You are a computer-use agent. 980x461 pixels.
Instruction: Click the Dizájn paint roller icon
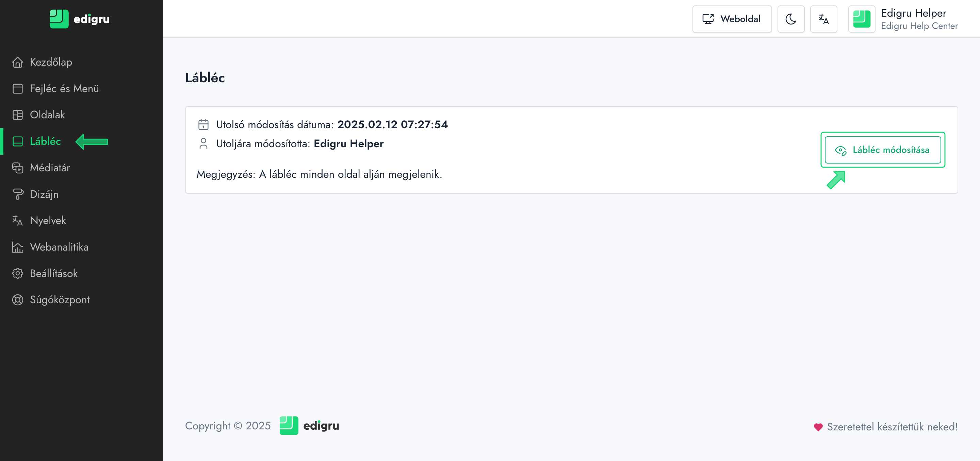point(17,194)
